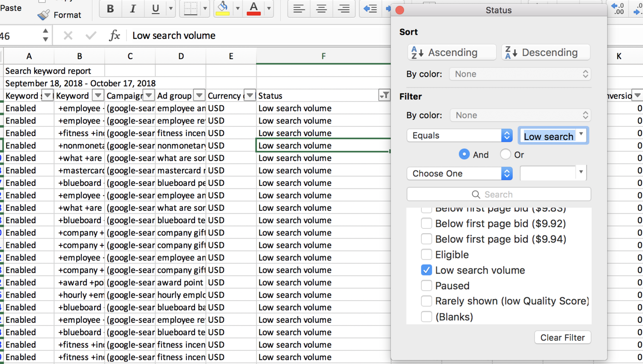Viewport: 643px width, 364px height.
Task: Uncheck Low search volume filter option
Action: pos(427,270)
